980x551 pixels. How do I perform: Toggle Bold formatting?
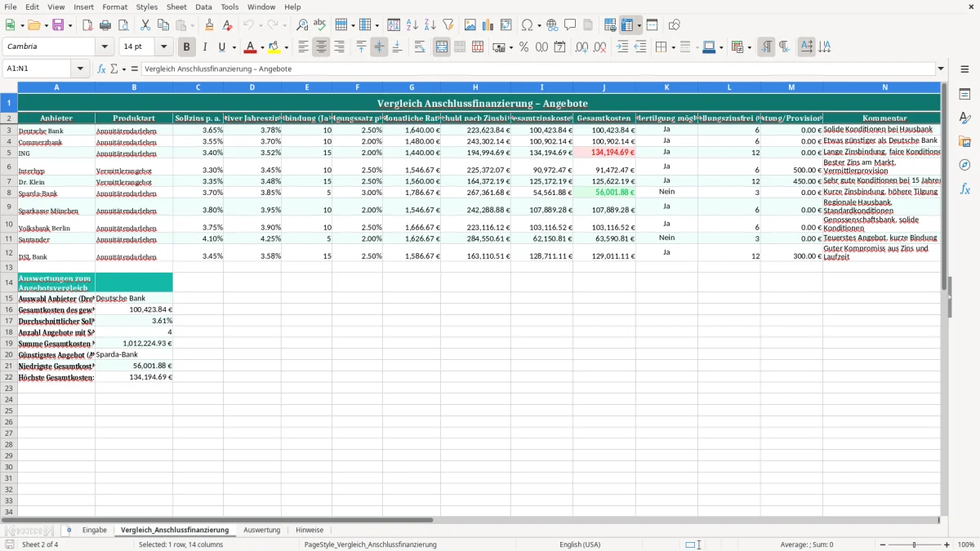186,47
